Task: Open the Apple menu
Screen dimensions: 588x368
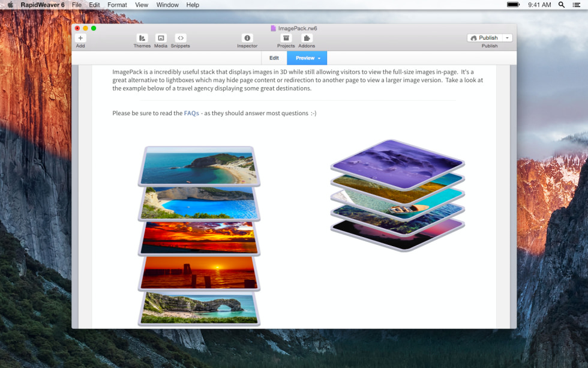Action: (x=11, y=5)
